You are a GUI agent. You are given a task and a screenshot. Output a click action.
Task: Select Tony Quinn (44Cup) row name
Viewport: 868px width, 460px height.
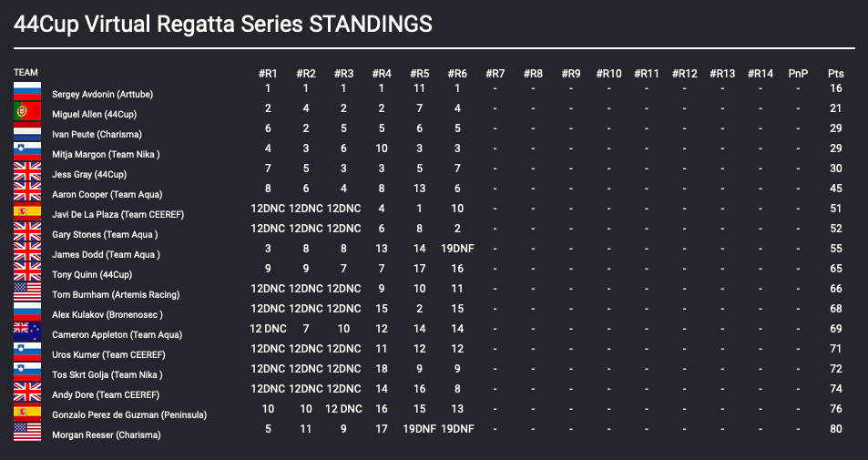point(92,274)
